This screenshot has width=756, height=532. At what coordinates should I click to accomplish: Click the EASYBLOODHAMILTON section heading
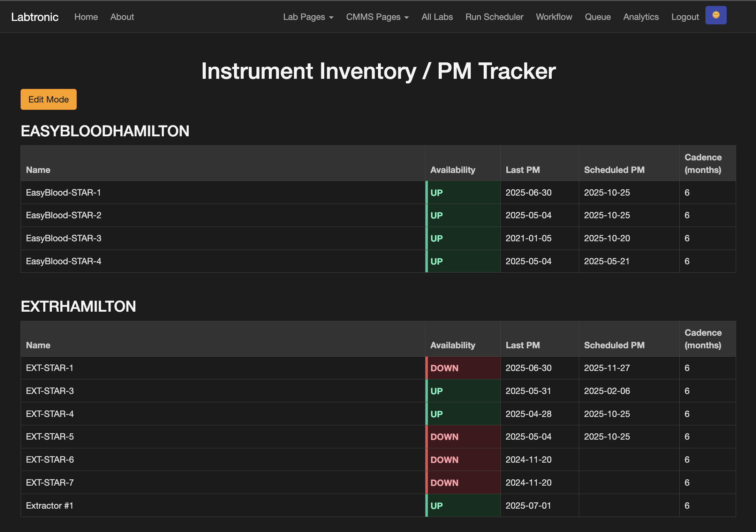[x=105, y=131]
